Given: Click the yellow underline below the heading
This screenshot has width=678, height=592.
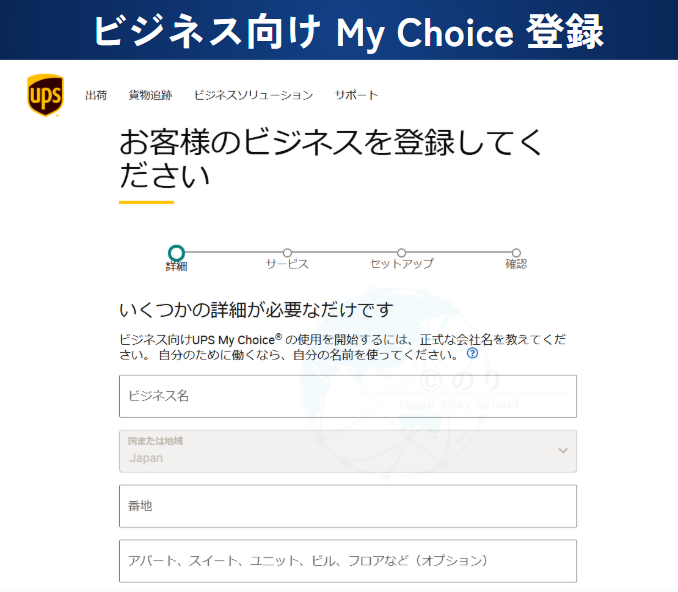Looking at the screenshot, I should [x=146, y=203].
